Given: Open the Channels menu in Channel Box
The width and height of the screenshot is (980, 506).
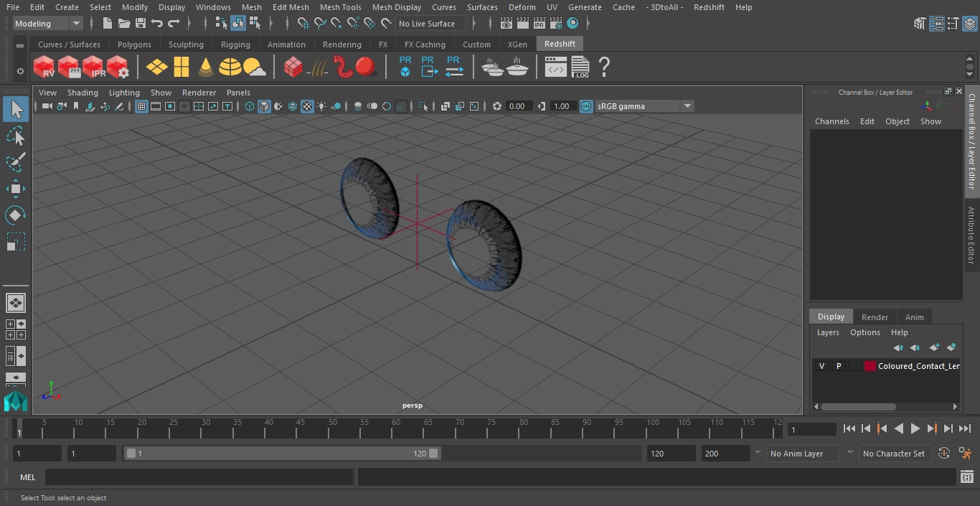Looking at the screenshot, I should point(831,121).
